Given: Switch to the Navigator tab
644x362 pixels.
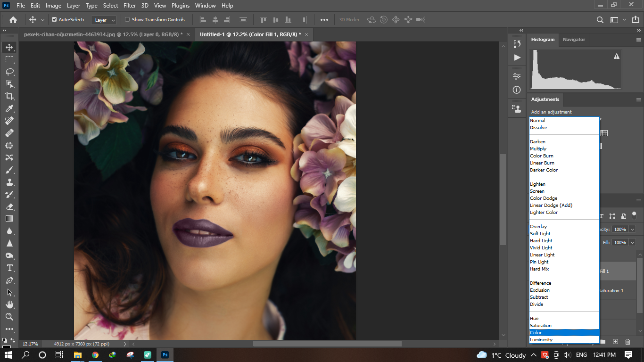Looking at the screenshot, I should pos(574,40).
